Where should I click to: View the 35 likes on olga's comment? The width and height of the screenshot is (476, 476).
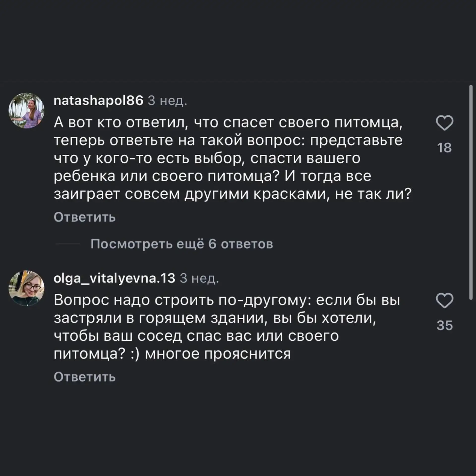(445, 325)
